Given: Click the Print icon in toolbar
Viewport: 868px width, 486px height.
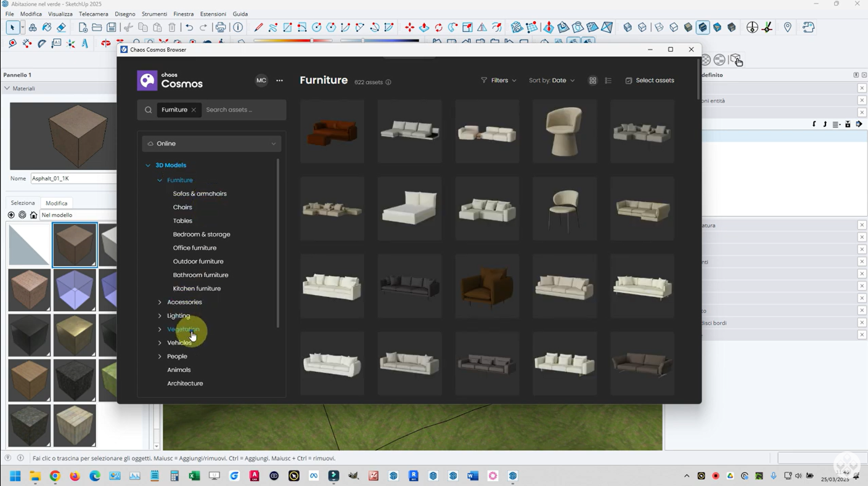Looking at the screenshot, I should (x=221, y=28).
